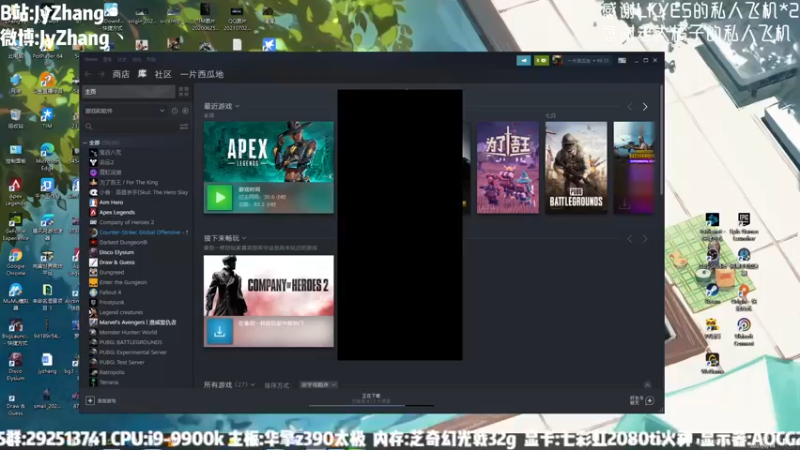This screenshot has width=800, height=450.
Task: Select PUBG: Test Server in library list
Action: (x=121, y=362)
